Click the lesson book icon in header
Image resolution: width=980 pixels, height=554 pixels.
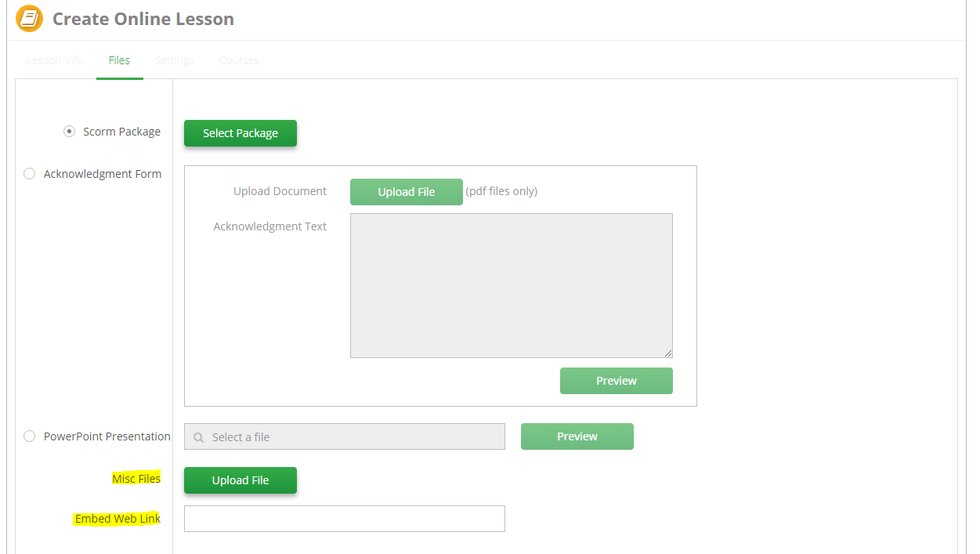tap(28, 18)
